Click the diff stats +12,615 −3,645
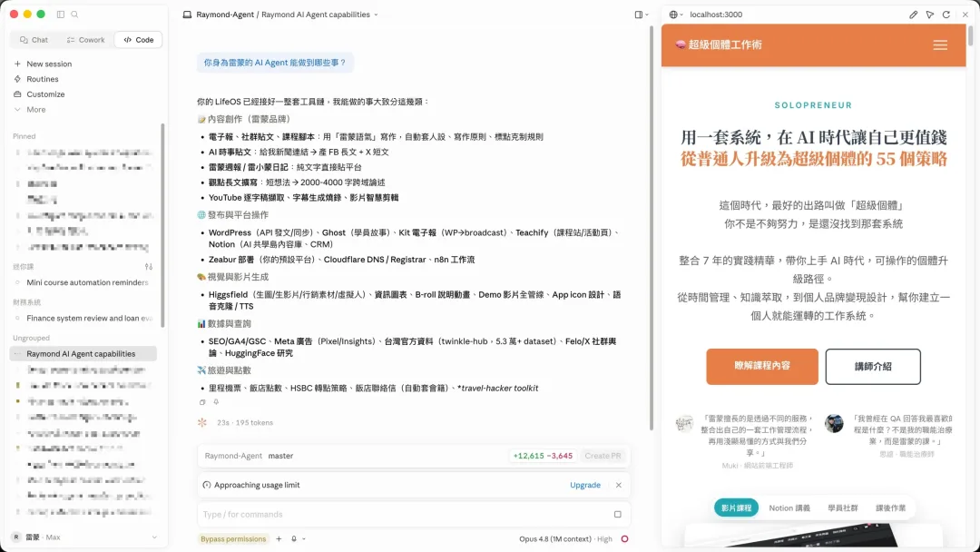980x552 pixels. [x=543, y=456]
